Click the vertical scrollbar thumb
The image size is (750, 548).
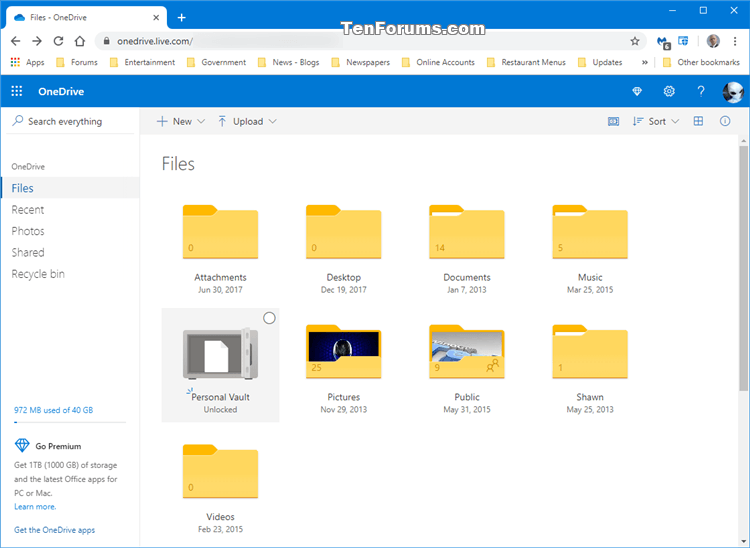pyautogui.click(x=743, y=268)
